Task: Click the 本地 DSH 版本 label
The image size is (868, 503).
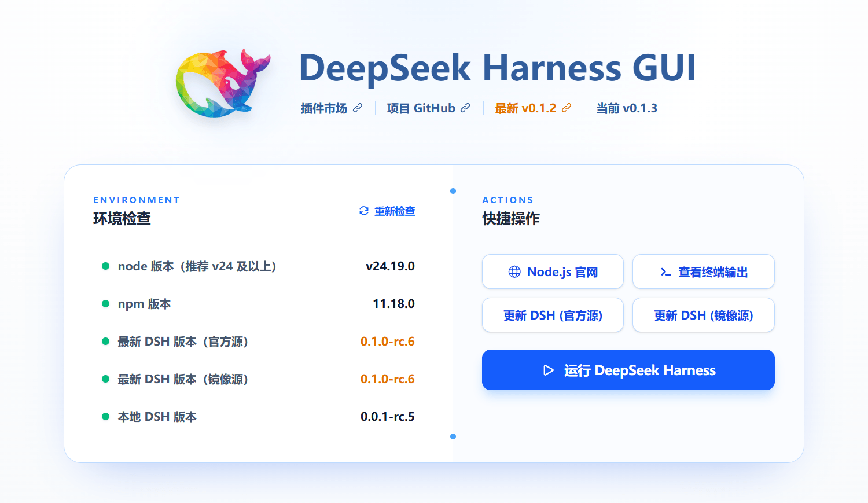Action: [157, 417]
